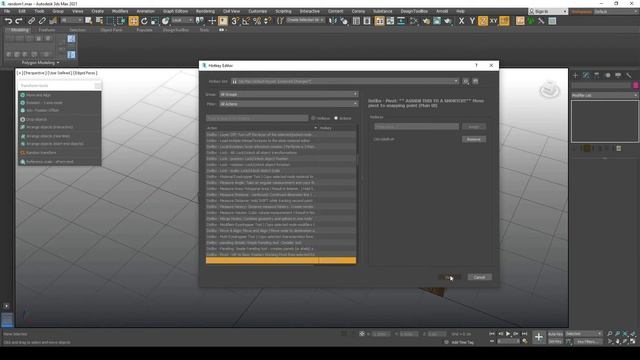
Task: Switch to the Modeling ribbon tab
Action: click(x=19, y=30)
